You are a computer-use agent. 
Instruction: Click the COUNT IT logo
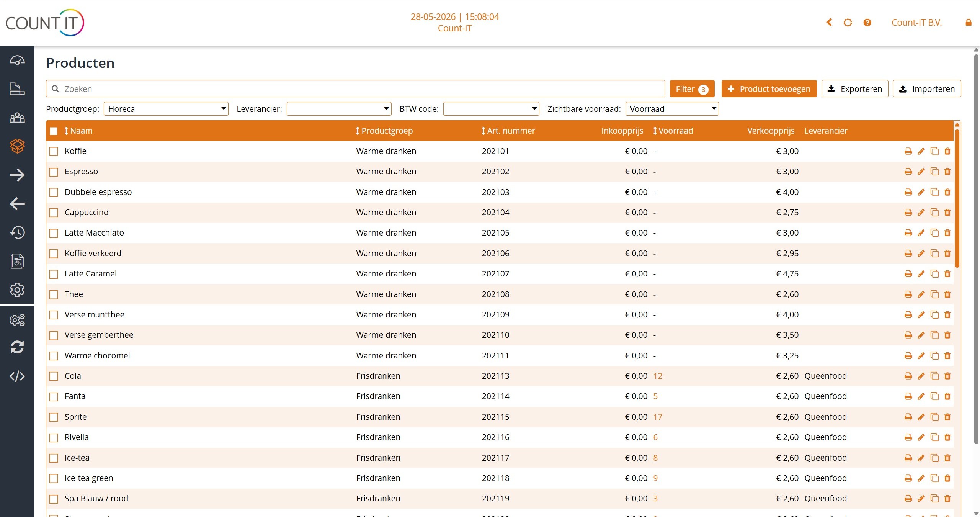coord(45,23)
